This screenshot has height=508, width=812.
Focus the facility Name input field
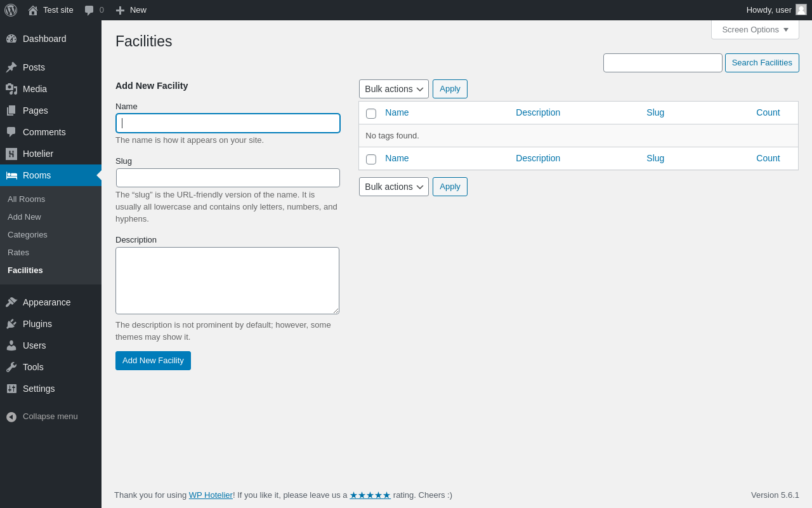click(228, 123)
